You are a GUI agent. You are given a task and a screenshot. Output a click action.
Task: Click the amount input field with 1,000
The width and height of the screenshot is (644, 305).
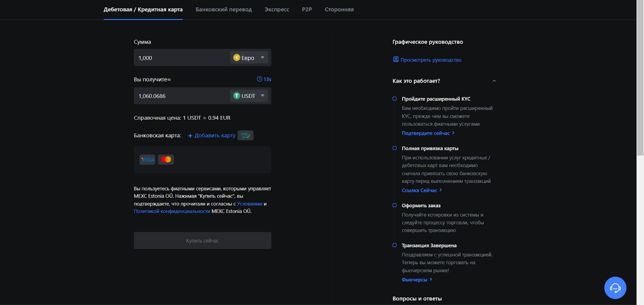(x=181, y=58)
